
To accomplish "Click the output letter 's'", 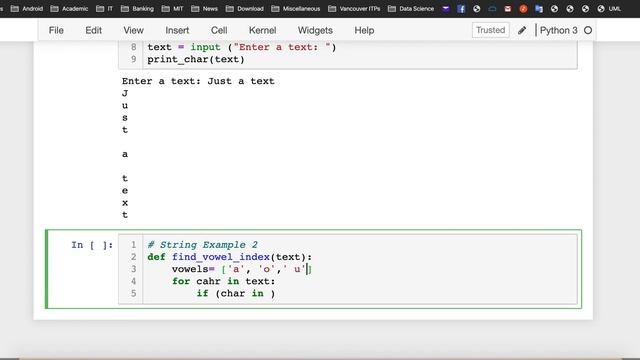I will (x=125, y=118).
